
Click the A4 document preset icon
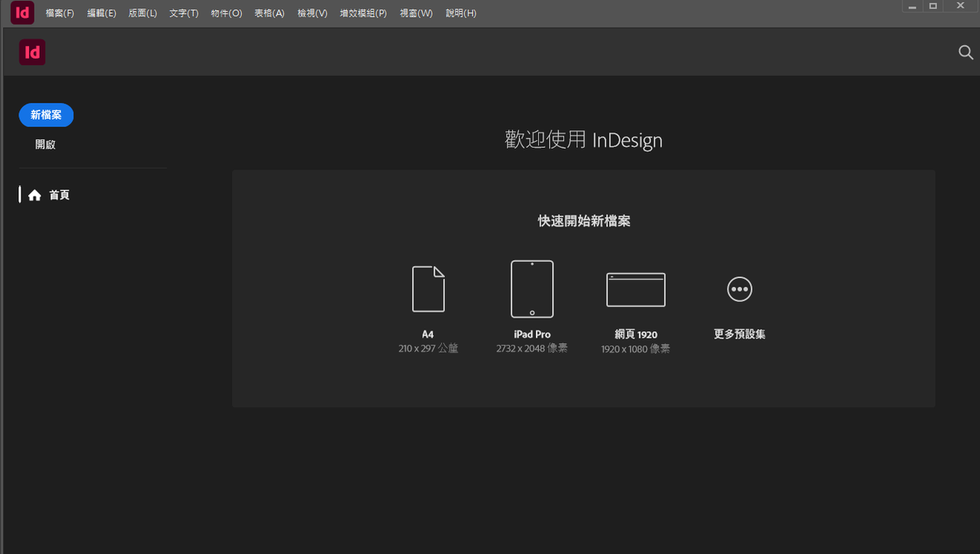point(428,289)
